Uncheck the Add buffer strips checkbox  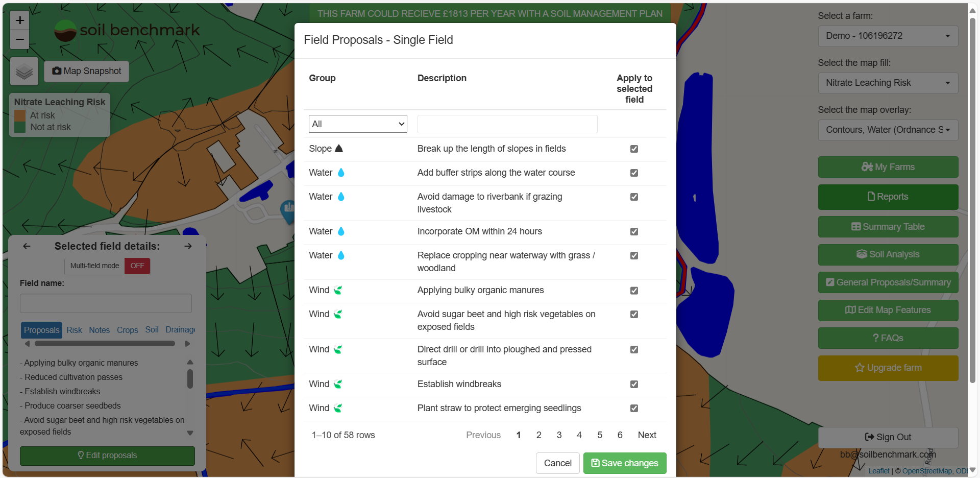tap(634, 173)
